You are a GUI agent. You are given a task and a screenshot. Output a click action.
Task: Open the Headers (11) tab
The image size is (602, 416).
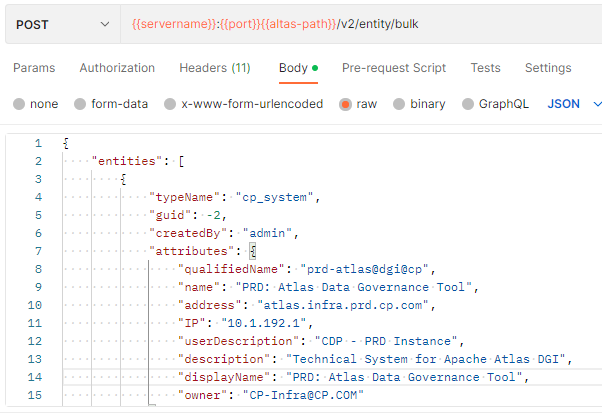215,68
